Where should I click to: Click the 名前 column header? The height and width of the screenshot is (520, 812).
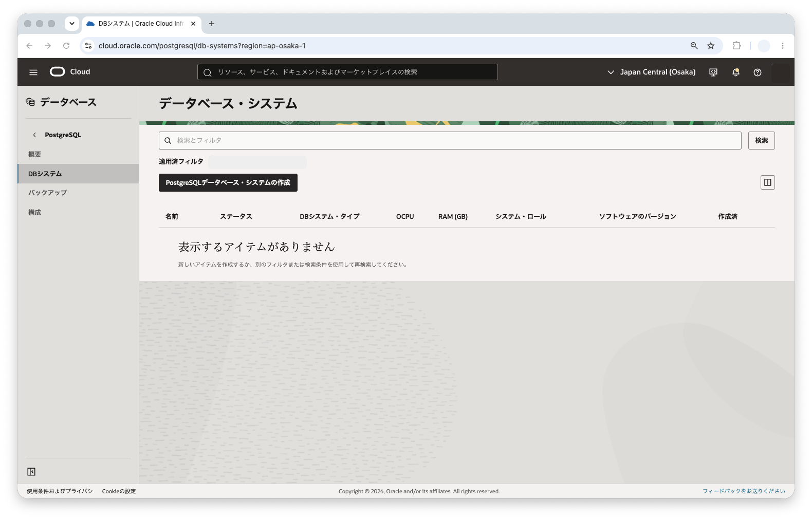[172, 217]
